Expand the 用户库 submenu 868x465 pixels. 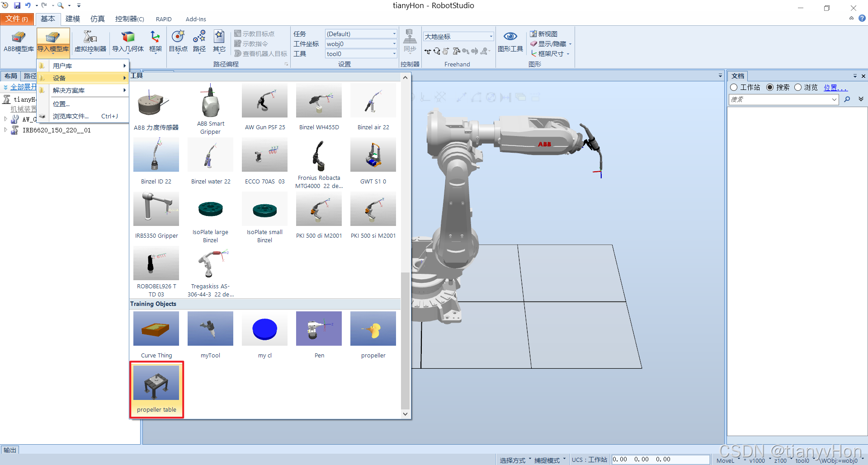coord(83,66)
